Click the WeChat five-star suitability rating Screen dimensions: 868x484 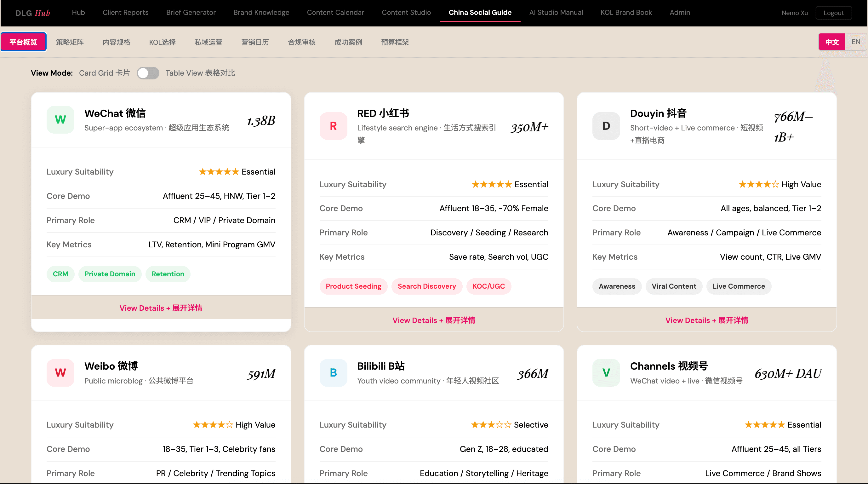(x=219, y=172)
